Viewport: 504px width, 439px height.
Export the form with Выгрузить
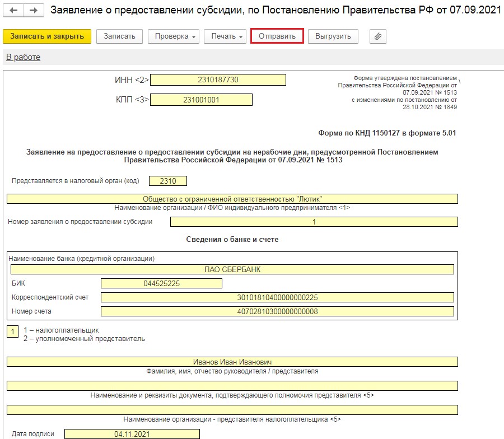333,36
